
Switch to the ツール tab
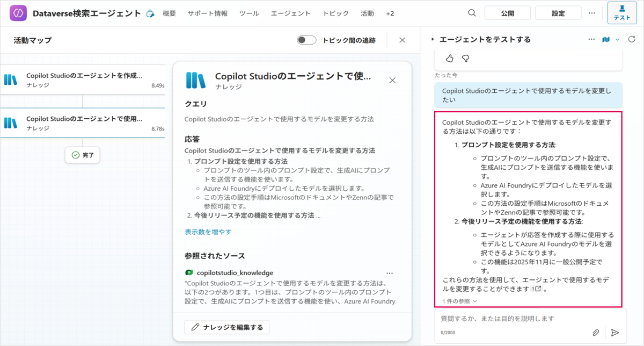(x=249, y=13)
